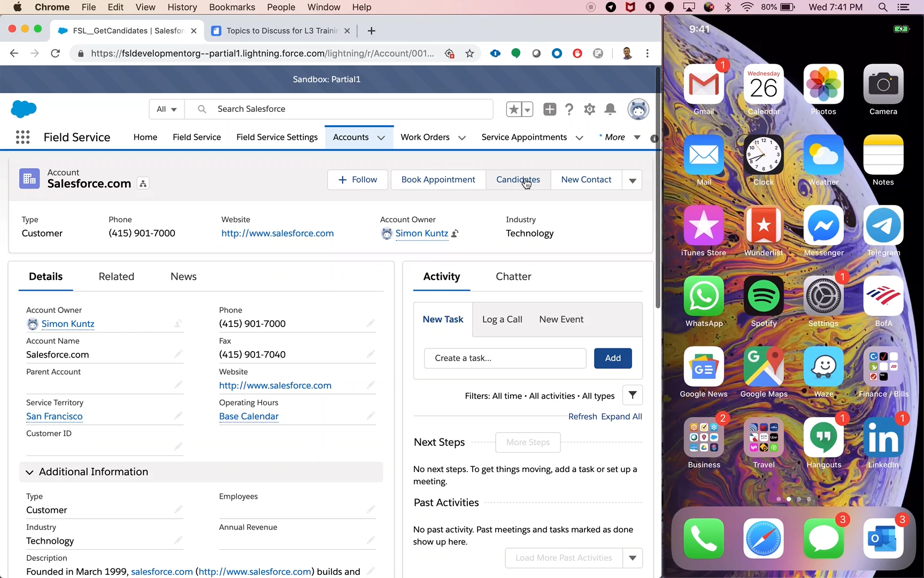Open the San Francisco service territory link
The image size is (924, 578).
[55, 416]
